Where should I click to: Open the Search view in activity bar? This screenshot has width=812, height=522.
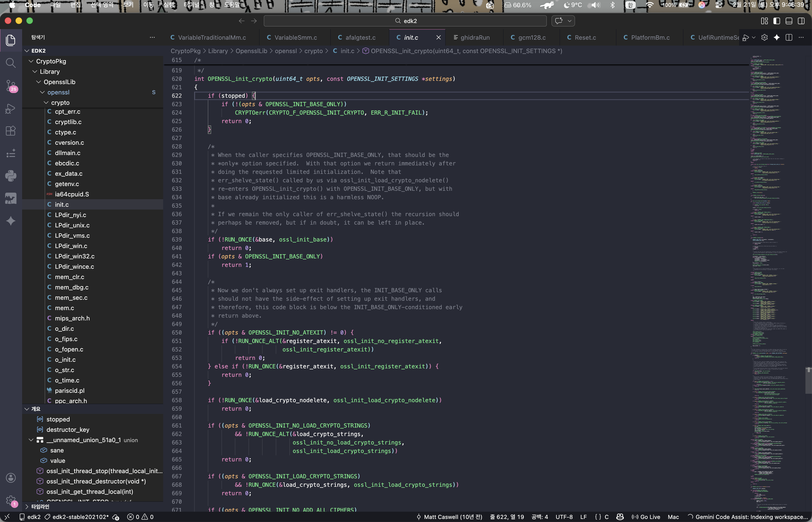pyautogui.click(x=11, y=63)
